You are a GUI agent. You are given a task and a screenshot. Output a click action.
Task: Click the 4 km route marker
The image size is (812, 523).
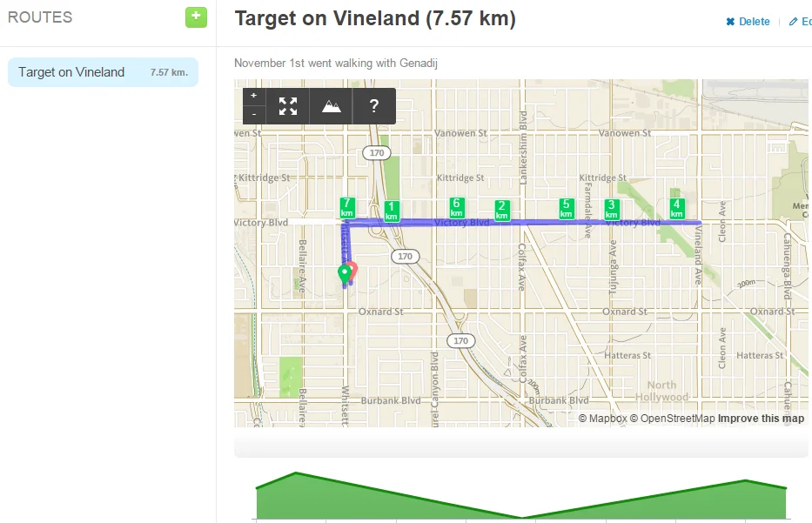[x=676, y=209]
